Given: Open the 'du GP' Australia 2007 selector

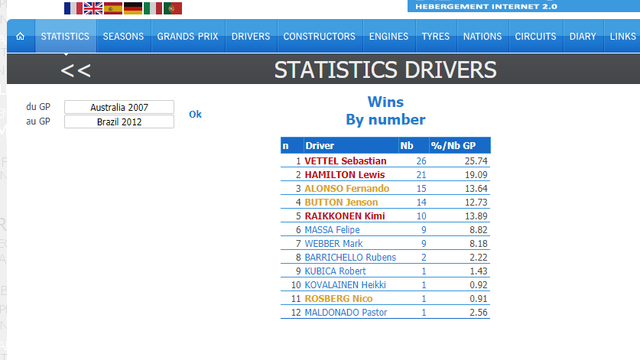Looking at the screenshot, I should [x=119, y=107].
